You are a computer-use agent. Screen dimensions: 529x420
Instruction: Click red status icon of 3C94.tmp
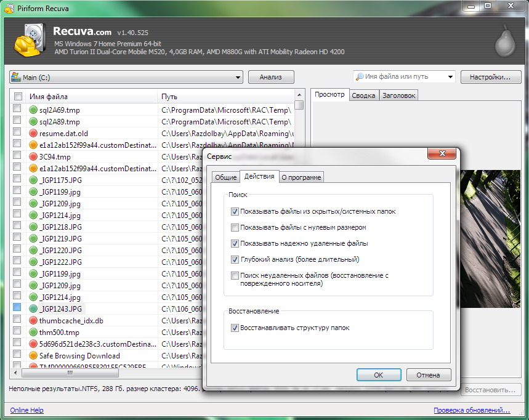[x=33, y=156]
